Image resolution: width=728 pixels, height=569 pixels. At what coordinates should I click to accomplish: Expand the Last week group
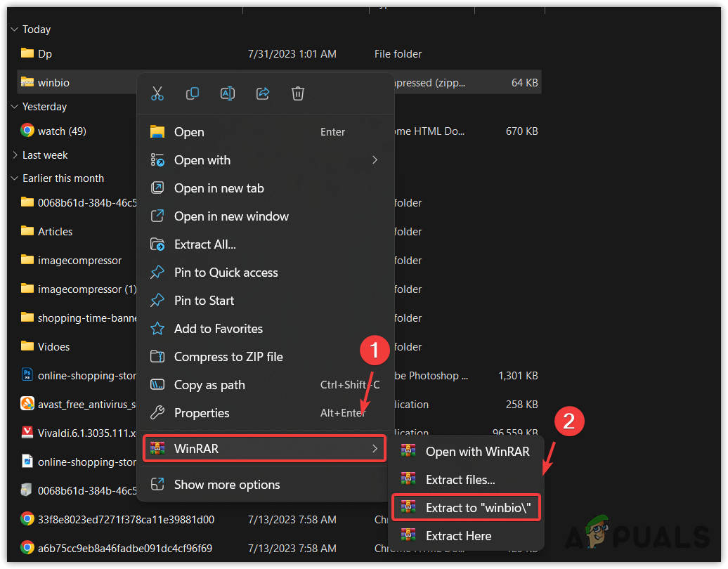click(x=15, y=155)
